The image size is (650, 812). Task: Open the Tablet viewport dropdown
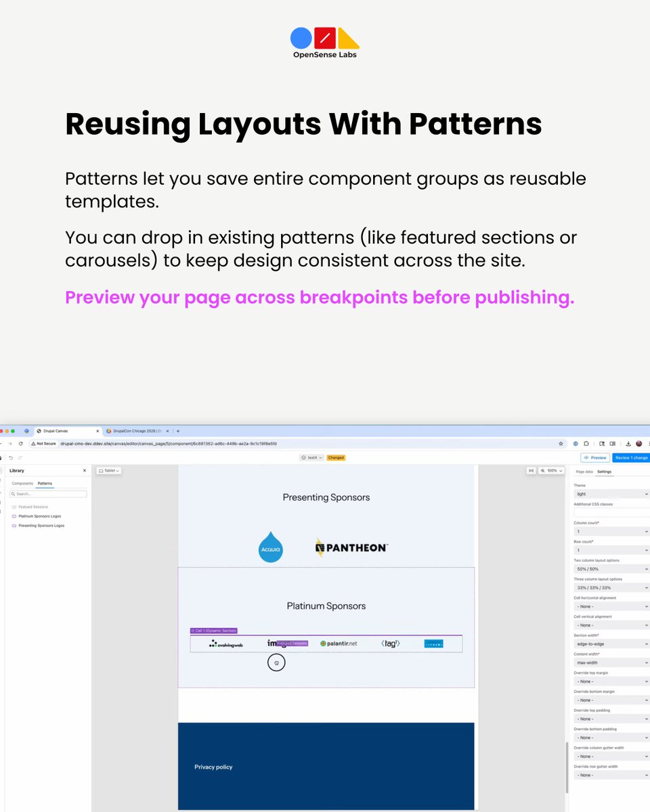point(109,470)
